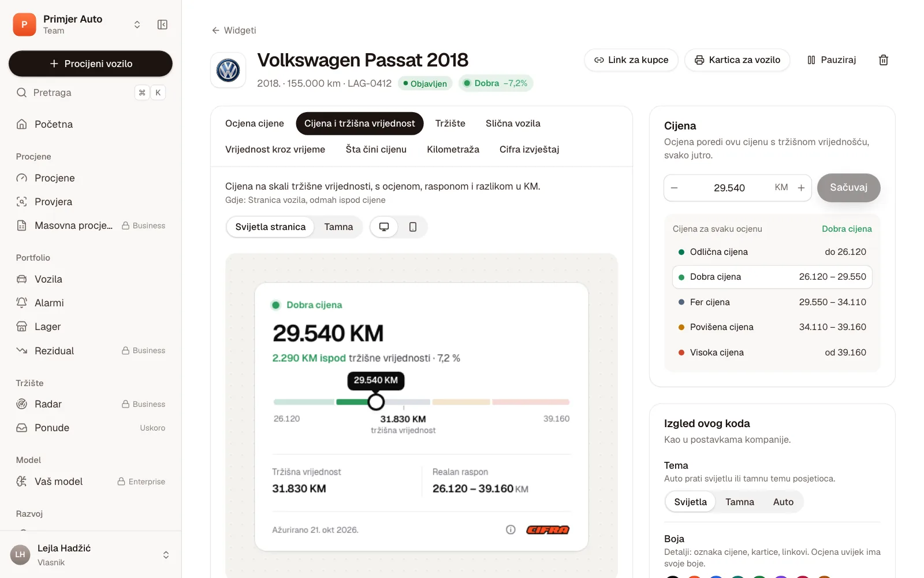Viewport: 924px width, 578px height.
Task: Open Šta čini cijenu tab
Action: (376, 150)
